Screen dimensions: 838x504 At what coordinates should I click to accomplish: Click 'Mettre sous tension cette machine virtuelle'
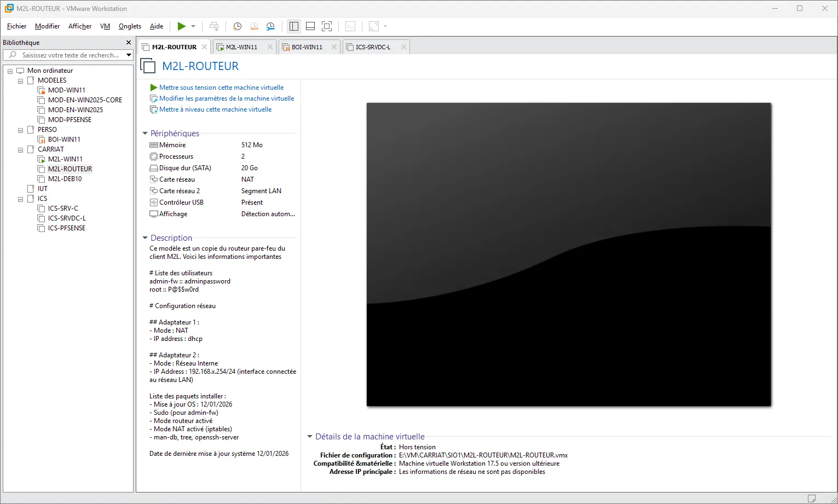[221, 88]
